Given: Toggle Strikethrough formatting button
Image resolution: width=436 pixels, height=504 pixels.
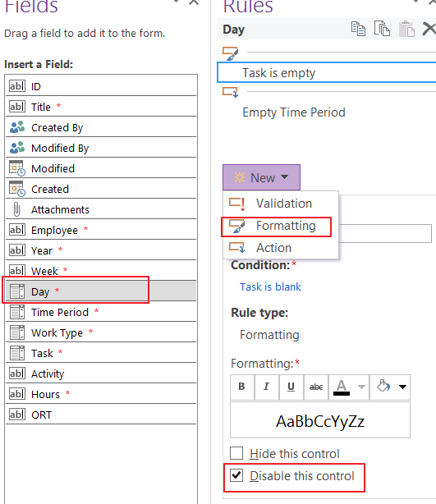Looking at the screenshot, I should [x=316, y=387].
